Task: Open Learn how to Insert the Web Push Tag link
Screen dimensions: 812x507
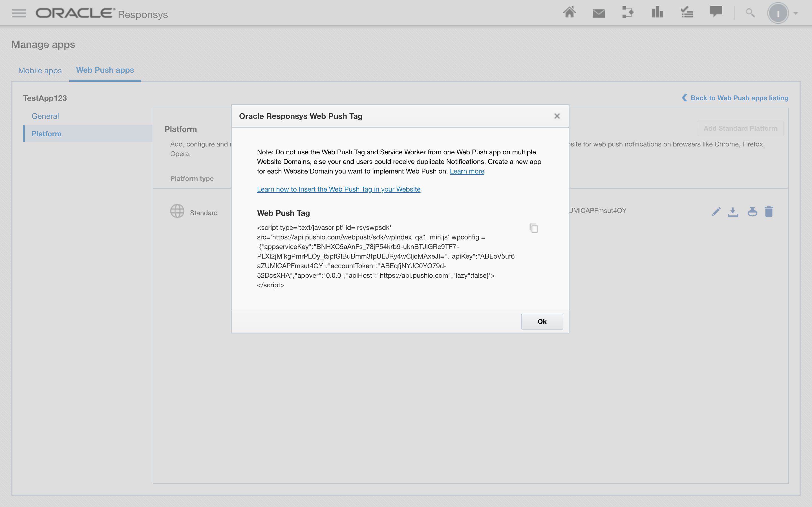Action: pos(338,189)
